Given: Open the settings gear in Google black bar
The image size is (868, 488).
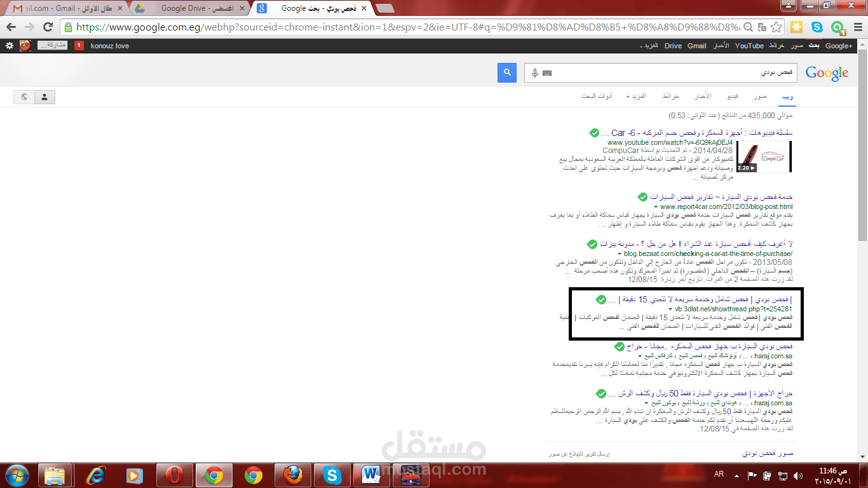Looking at the screenshot, I should click(9, 46).
